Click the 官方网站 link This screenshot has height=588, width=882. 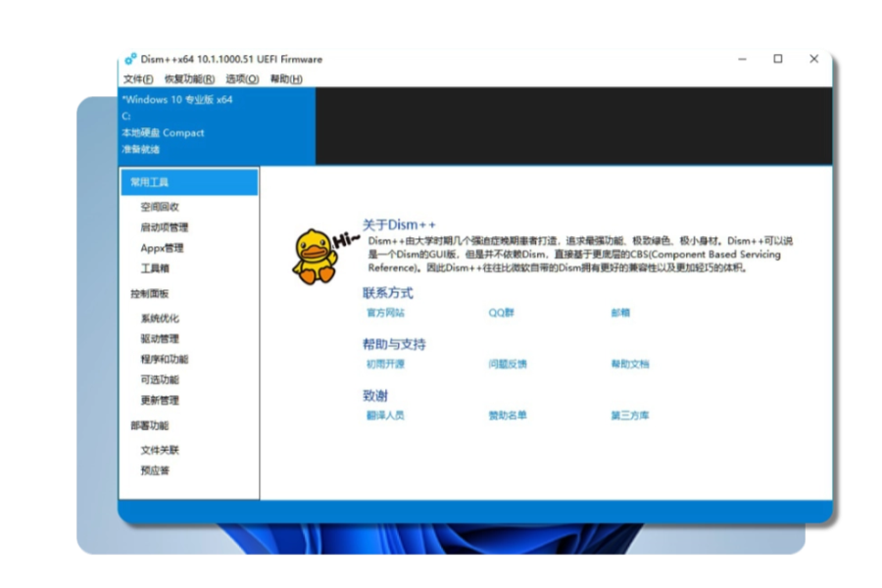[x=385, y=313]
